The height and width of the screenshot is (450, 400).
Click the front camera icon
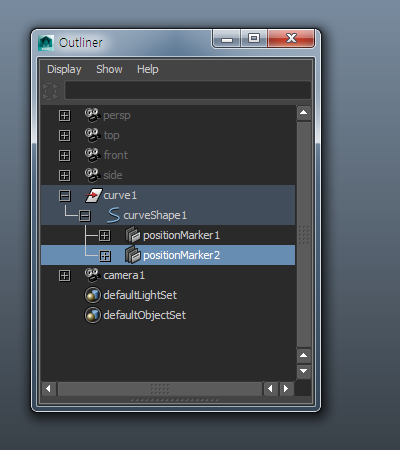click(92, 155)
